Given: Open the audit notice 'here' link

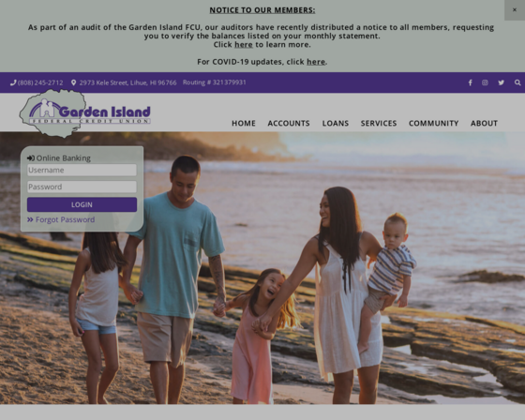Looking at the screenshot, I should click(244, 45).
